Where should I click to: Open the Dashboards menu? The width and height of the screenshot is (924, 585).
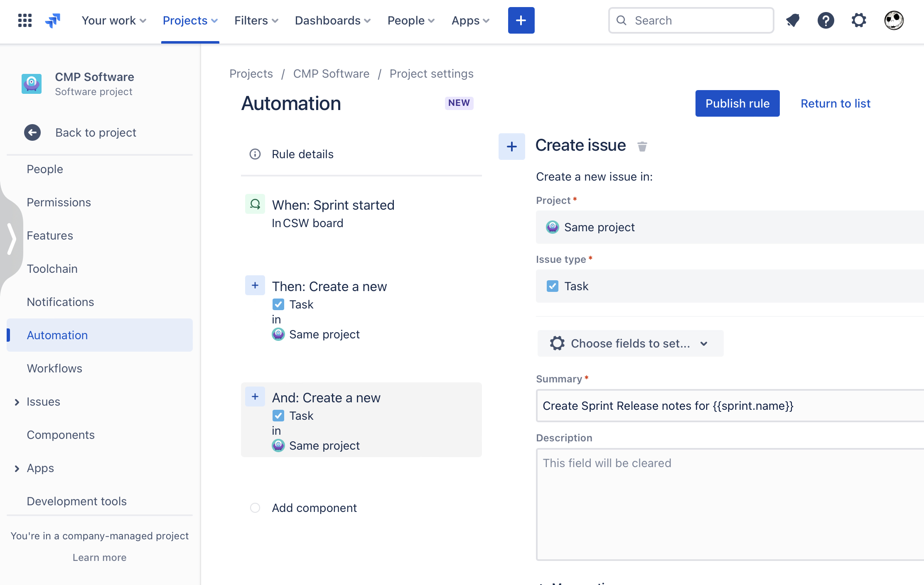[332, 20]
